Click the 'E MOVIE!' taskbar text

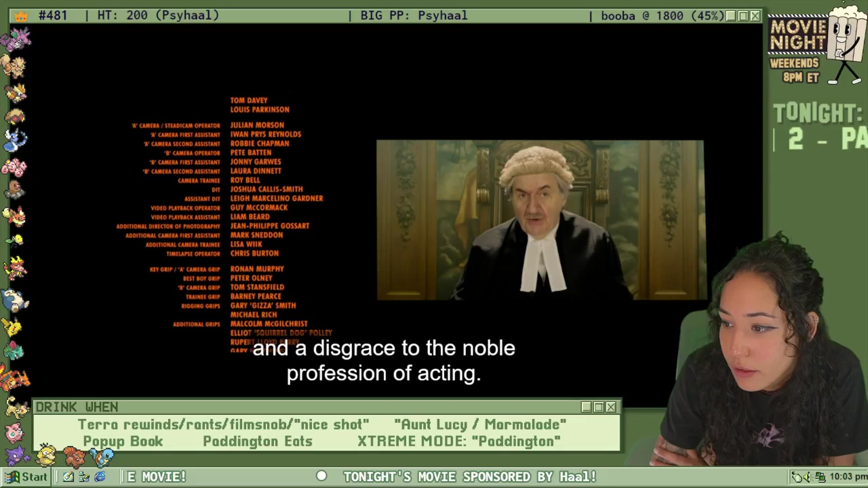(x=157, y=477)
